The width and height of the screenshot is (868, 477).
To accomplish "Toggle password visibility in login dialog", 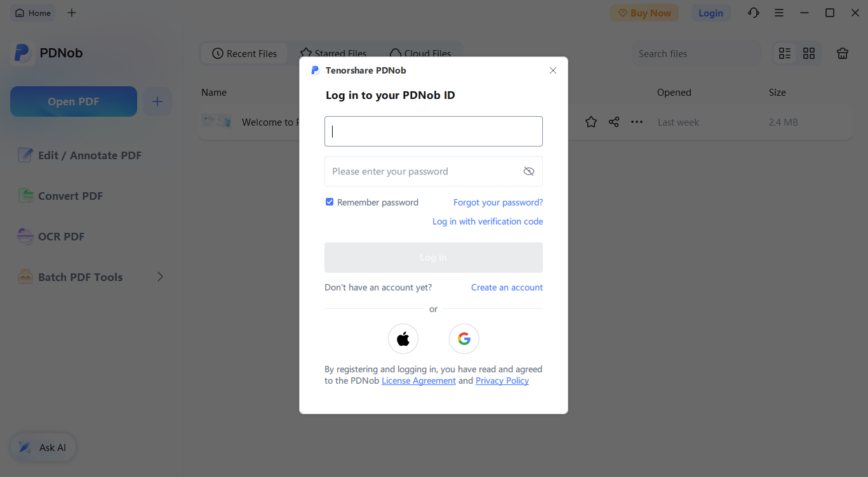I will [x=529, y=171].
